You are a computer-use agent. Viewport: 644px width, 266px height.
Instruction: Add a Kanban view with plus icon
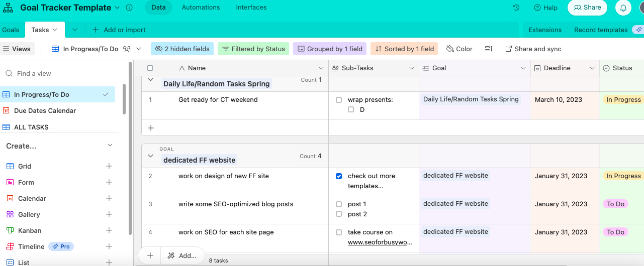point(109,230)
